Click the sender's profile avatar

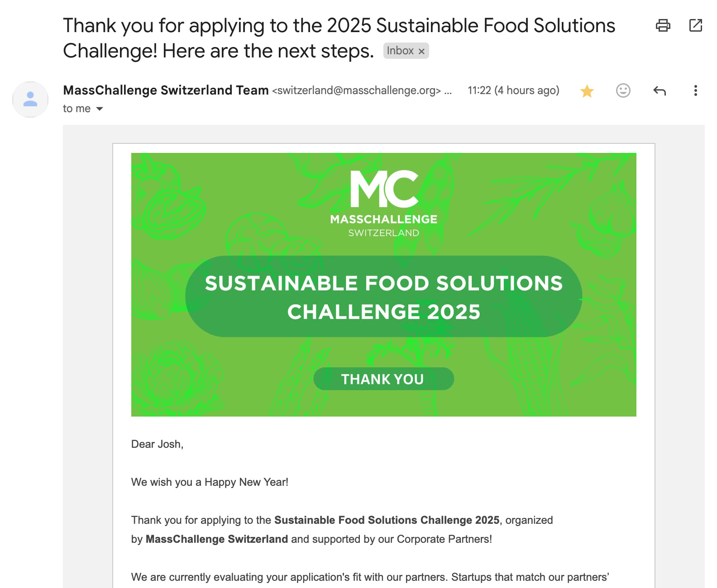pos(30,100)
